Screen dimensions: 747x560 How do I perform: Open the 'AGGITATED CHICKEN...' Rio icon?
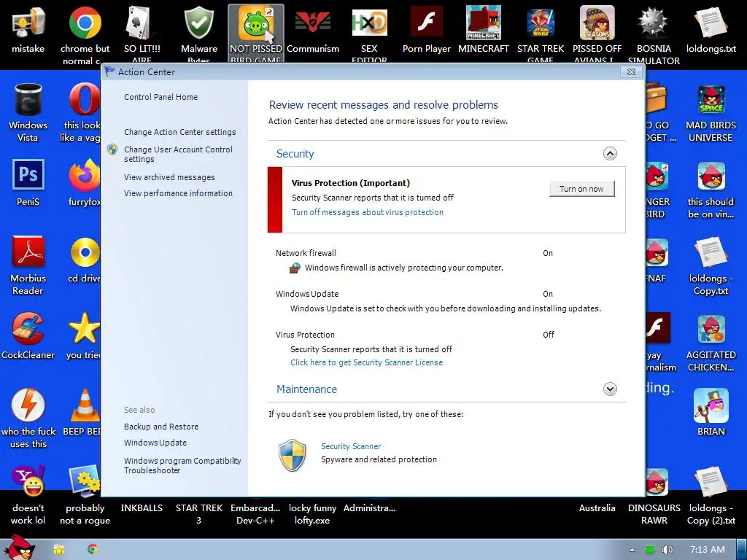(711, 329)
